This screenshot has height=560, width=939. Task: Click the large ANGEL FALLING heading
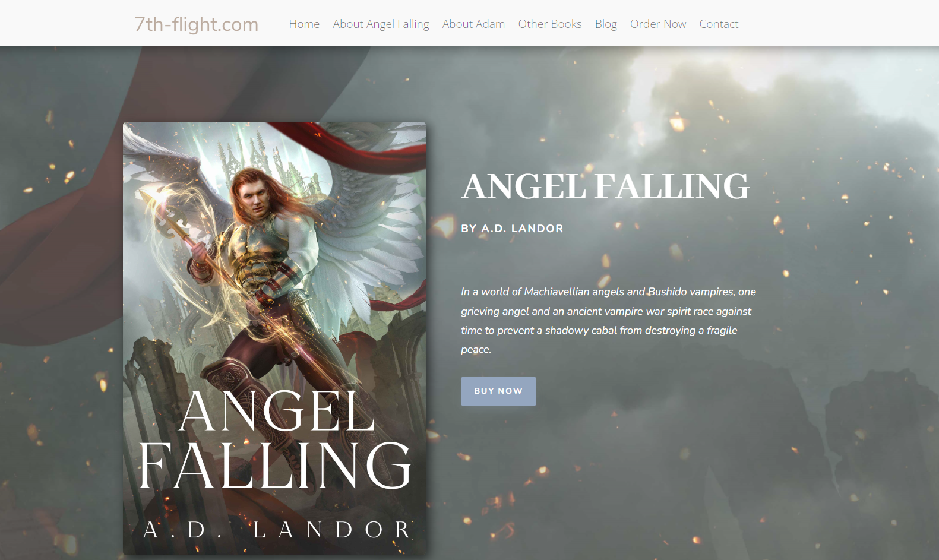click(605, 186)
